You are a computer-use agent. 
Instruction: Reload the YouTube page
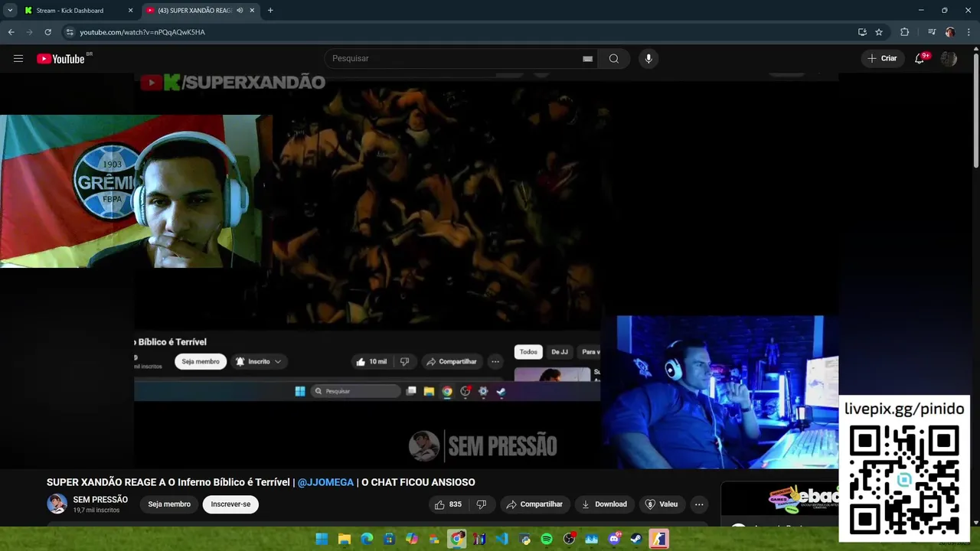[47, 32]
